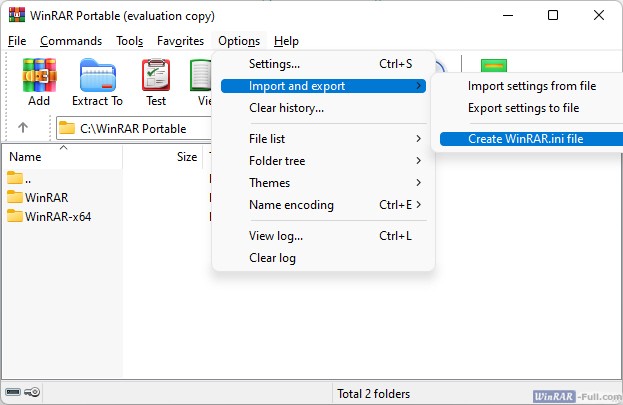Click the address path field

pos(135,128)
